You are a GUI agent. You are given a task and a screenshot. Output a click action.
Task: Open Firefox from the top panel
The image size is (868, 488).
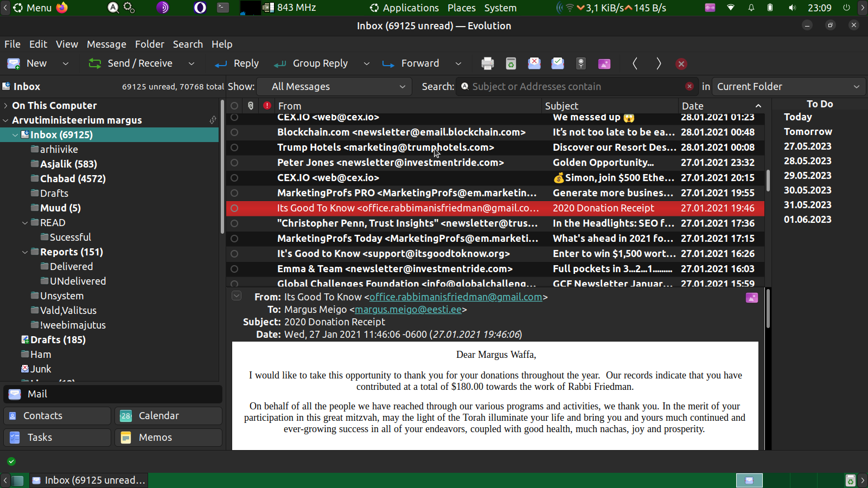tap(62, 8)
